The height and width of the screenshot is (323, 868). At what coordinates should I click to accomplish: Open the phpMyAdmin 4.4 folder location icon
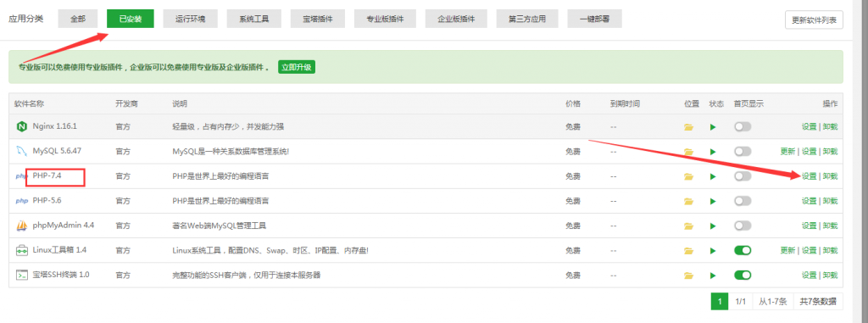(688, 226)
